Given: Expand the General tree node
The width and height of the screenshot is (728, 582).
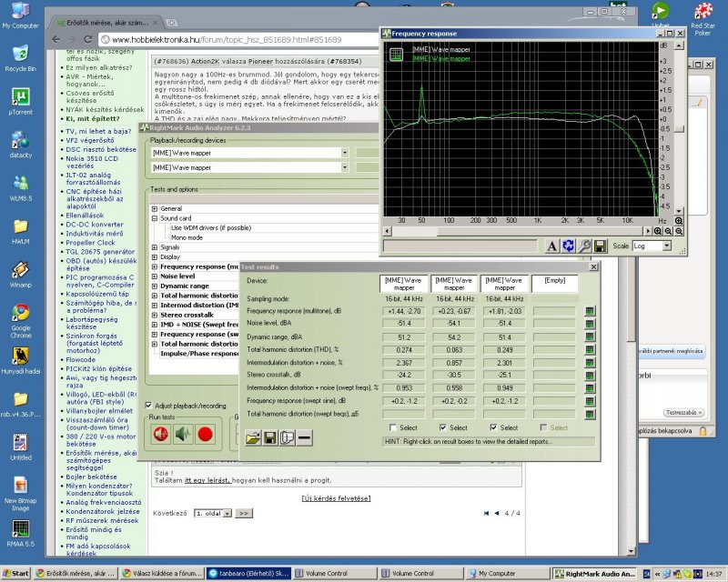Looking at the screenshot, I should (155, 209).
